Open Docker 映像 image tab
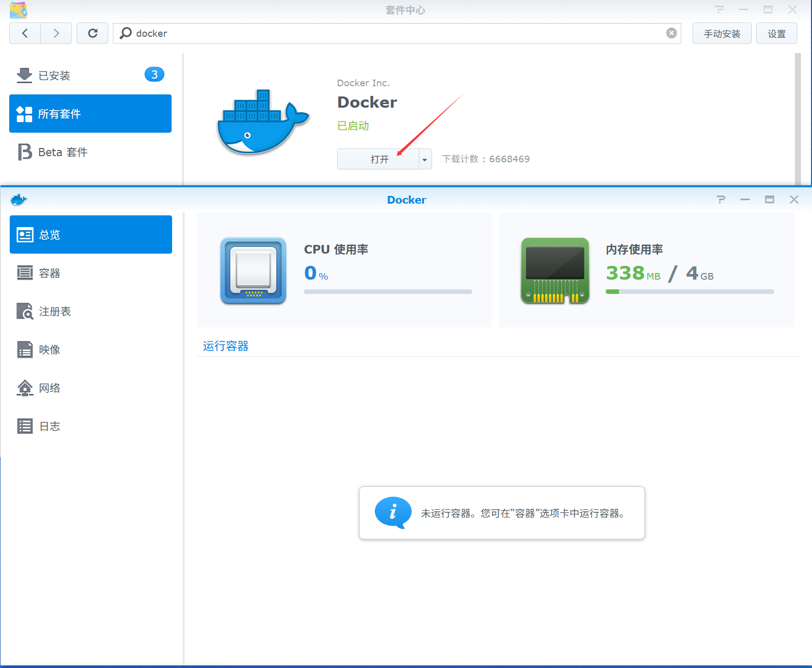Viewport: 812px width, 668px height. pyautogui.click(x=91, y=349)
